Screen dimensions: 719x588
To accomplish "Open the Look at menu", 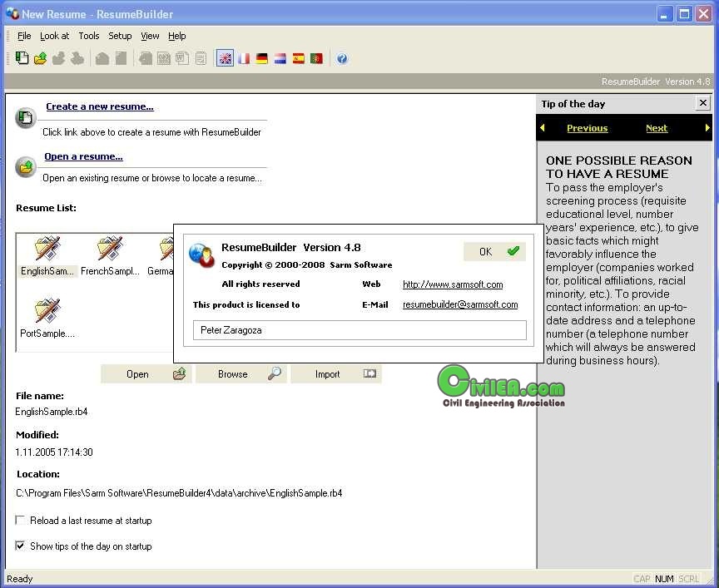I will point(55,36).
